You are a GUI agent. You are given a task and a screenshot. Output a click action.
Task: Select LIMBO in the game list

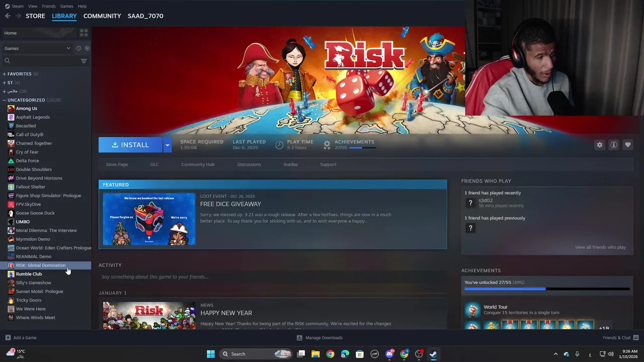pyautogui.click(x=23, y=222)
